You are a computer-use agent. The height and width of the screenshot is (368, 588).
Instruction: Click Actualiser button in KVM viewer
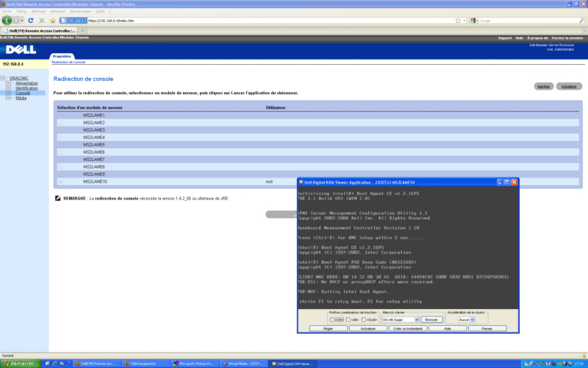pos(368,328)
